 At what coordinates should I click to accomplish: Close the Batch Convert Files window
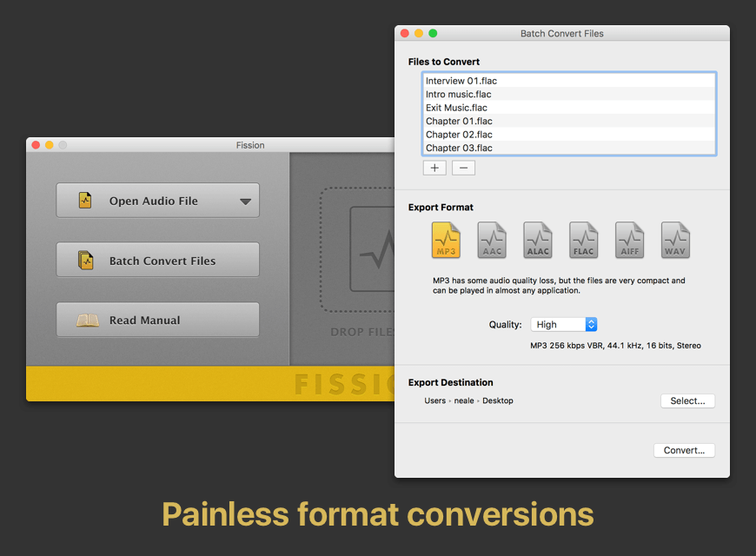404,33
